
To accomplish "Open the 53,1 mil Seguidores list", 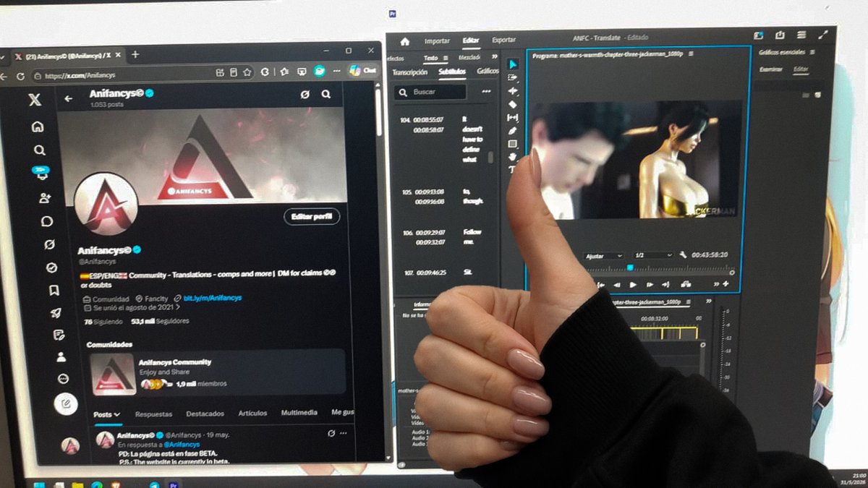I will [160, 321].
